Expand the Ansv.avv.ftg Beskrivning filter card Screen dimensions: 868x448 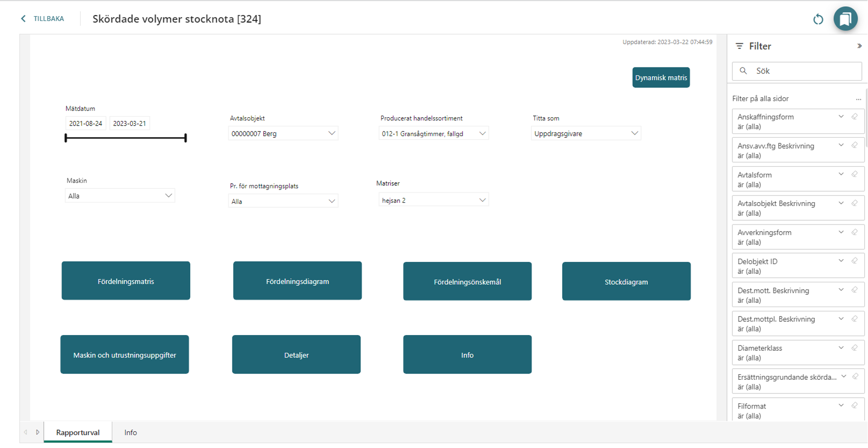click(x=841, y=146)
